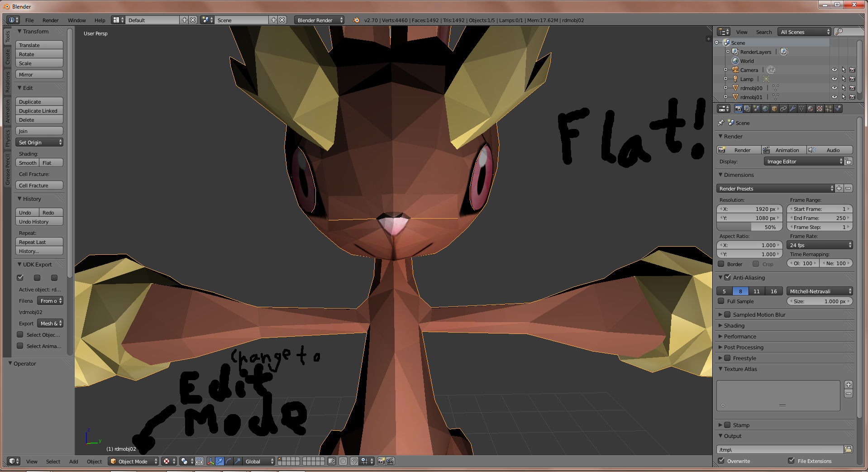Image resolution: width=868 pixels, height=472 pixels.
Task: Click the OpenGL render image camera icon
Action: tap(381, 461)
